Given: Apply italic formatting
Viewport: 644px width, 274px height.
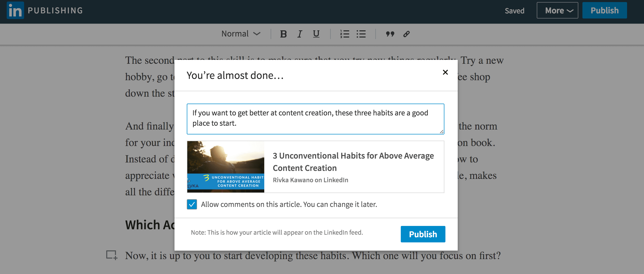Looking at the screenshot, I should (x=299, y=34).
